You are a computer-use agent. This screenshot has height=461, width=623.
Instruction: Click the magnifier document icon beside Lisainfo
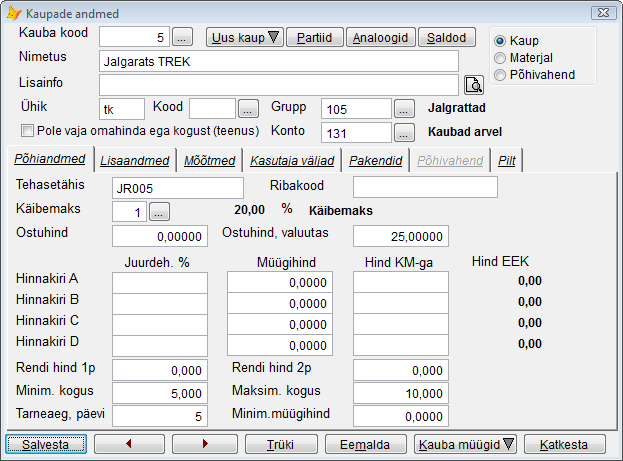(x=474, y=85)
